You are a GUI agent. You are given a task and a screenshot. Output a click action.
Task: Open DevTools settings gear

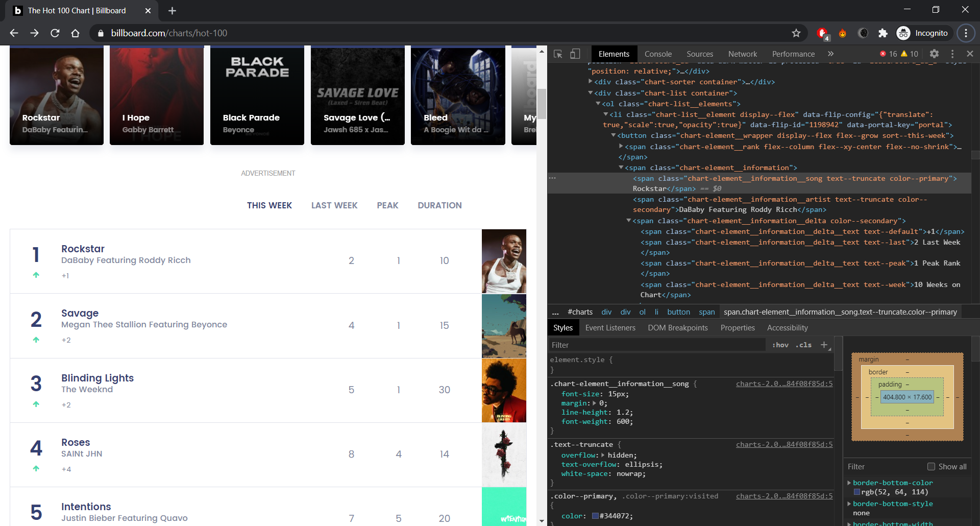click(x=935, y=54)
